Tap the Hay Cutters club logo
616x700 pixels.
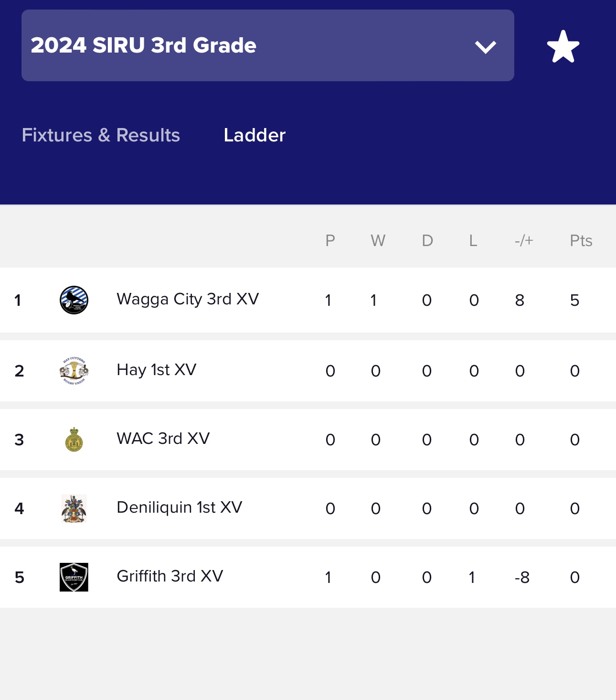pyautogui.click(x=74, y=371)
